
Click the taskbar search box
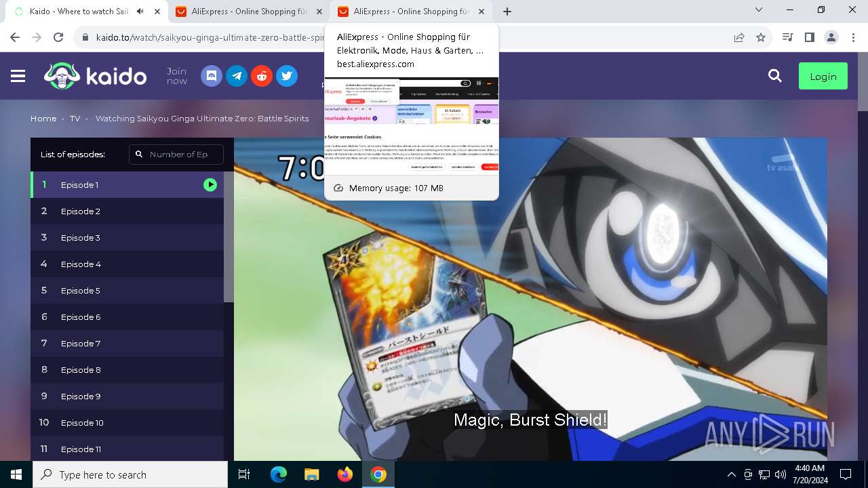coord(130,474)
